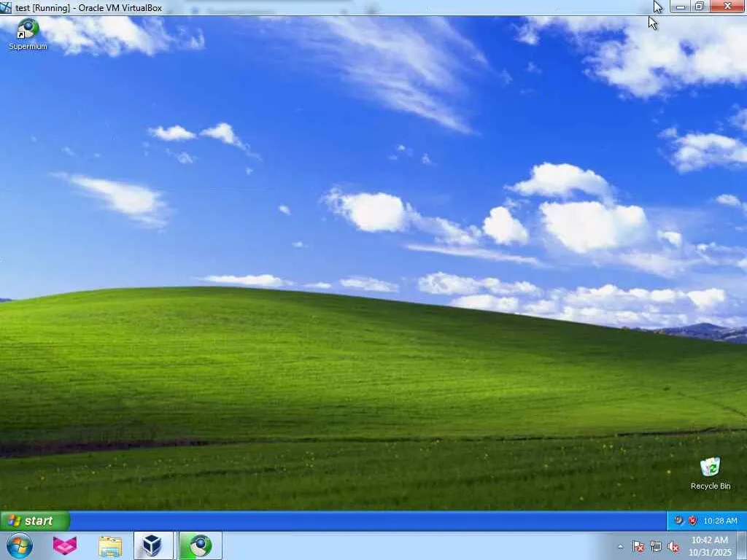Open the Windows 7 Start orb
The height and width of the screenshot is (560, 747).
[x=20, y=545]
